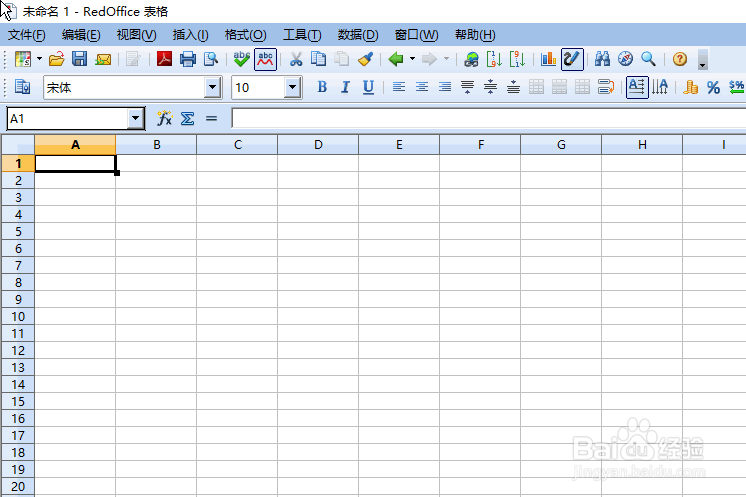Toggle AutoSpellcheck red wavy abc icon
This screenshot has height=497, width=746.
(265, 59)
